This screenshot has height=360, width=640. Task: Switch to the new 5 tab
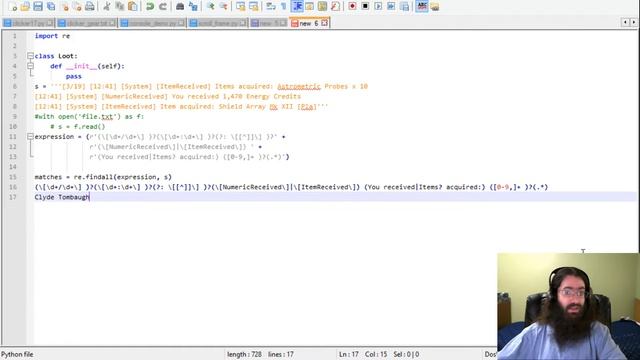269,23
